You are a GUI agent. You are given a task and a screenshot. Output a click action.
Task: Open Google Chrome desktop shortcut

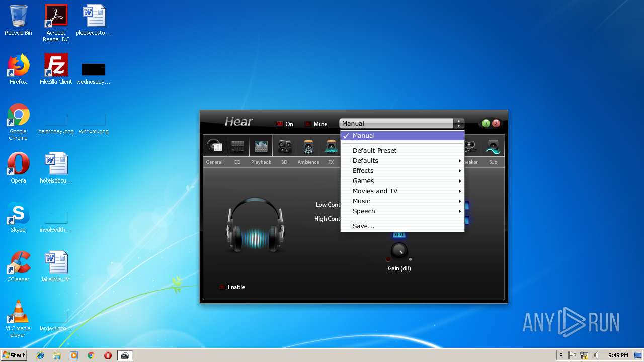[x=18, y=122]
